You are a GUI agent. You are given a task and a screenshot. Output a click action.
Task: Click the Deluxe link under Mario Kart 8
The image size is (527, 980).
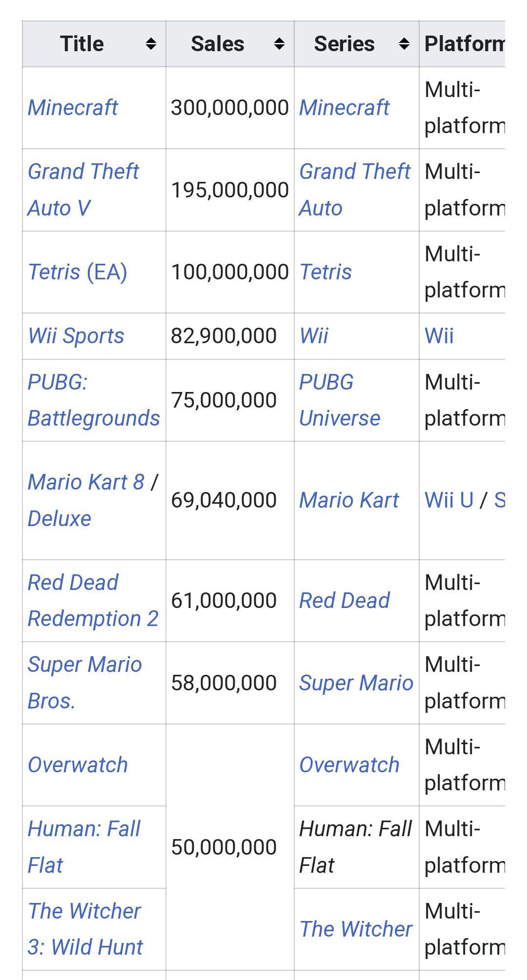(x=60, y=519)
